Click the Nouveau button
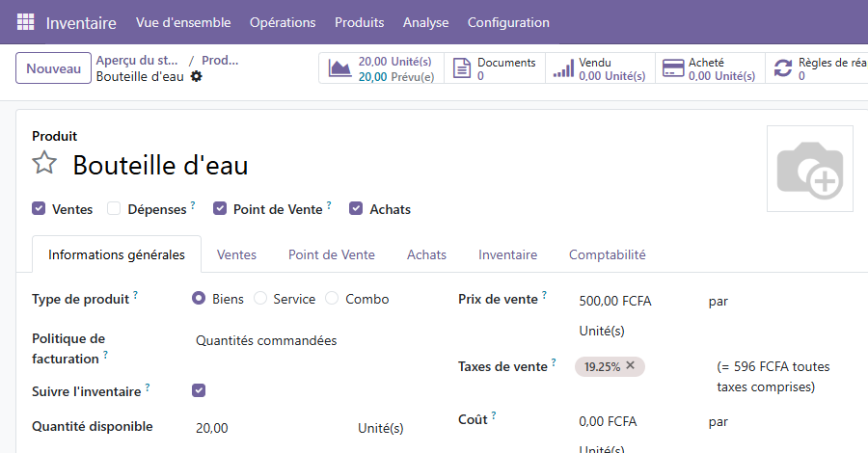Viewport: 868px width, 453px height. pos(53,68)
